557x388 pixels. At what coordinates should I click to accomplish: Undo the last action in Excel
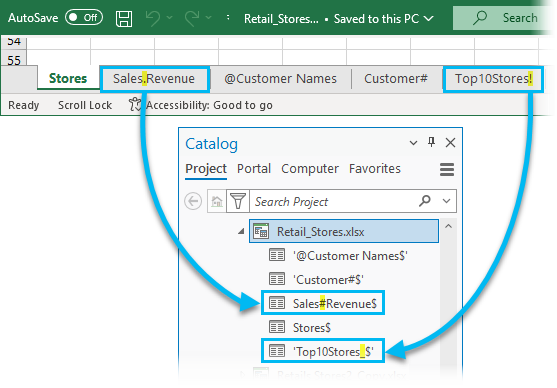pos(153,18)
